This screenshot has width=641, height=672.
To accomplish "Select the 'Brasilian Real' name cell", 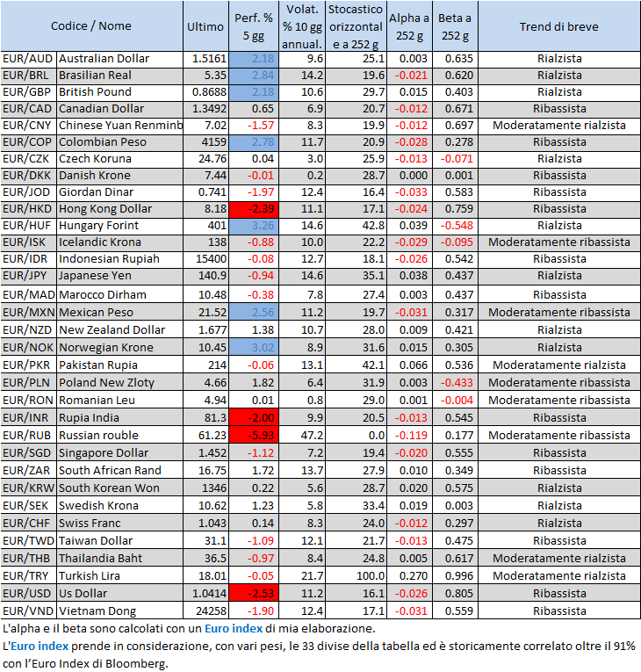I will 120,76.
